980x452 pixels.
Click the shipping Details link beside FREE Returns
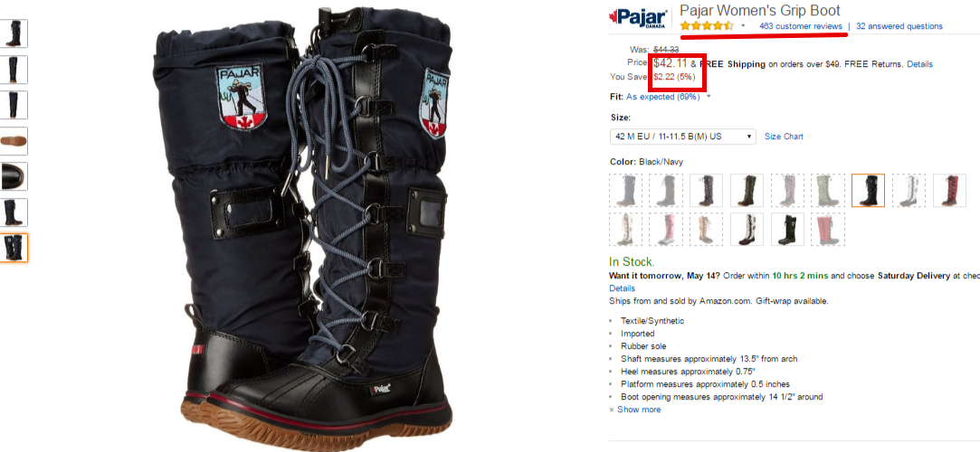920,64
